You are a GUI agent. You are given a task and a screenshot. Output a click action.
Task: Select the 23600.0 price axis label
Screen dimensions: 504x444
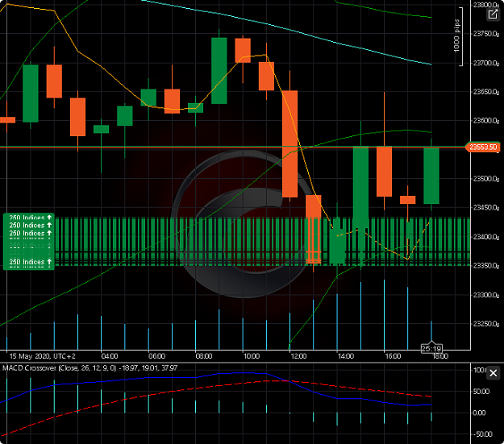(486, 121)
